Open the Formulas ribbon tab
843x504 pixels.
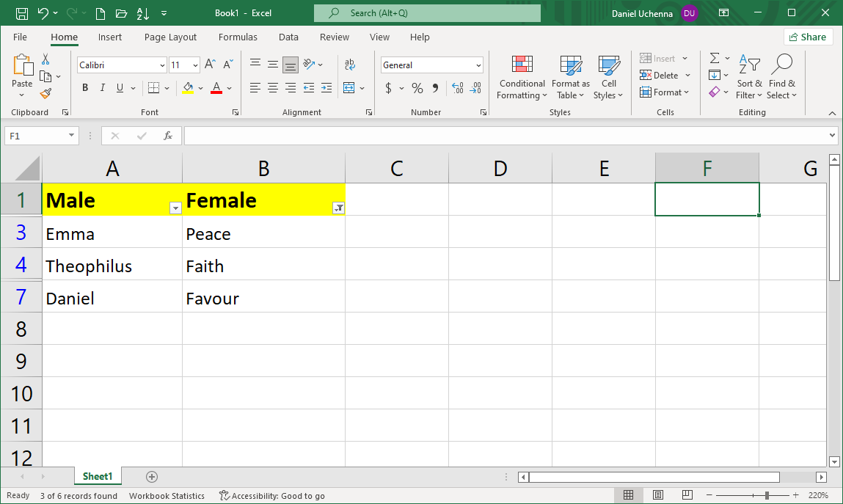[238, 37]
